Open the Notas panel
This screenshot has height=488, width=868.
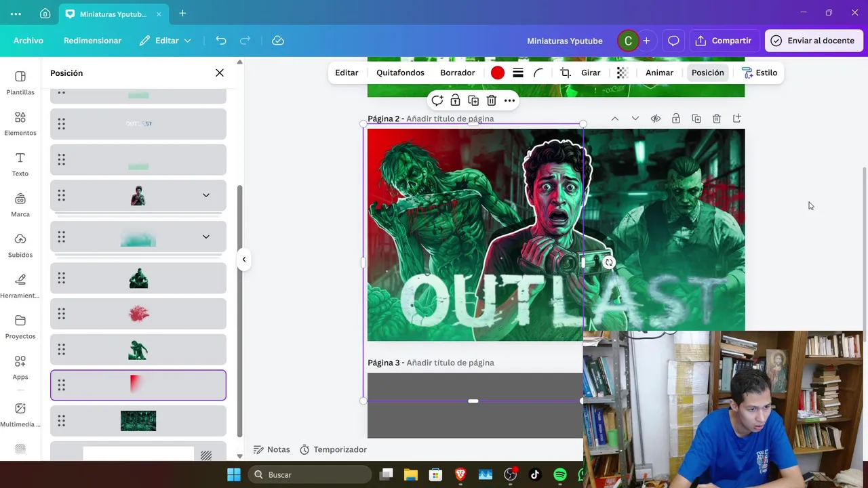(x=271, y=449)
